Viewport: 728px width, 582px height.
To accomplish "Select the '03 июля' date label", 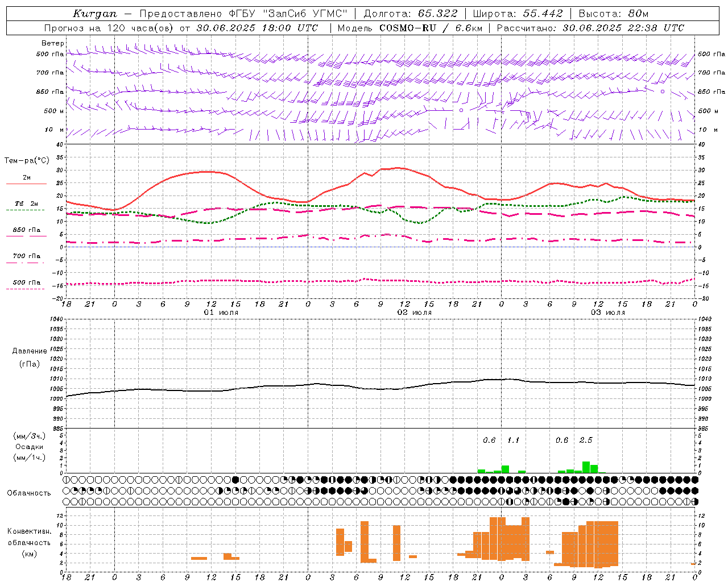I will [608, 313].
